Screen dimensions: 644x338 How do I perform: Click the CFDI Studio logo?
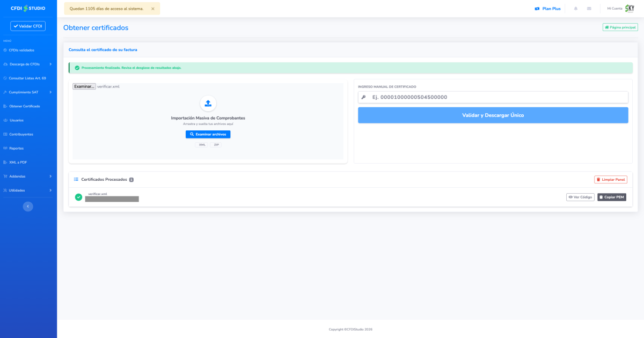pos(28,9)
